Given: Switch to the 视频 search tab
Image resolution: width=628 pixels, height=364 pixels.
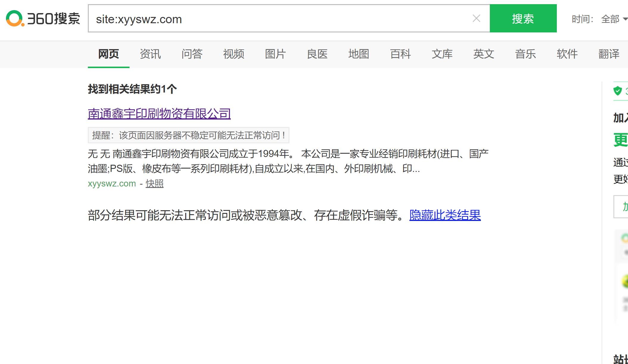Looking at the screenshot, I should pyautogui.click(x=233, y=54).
